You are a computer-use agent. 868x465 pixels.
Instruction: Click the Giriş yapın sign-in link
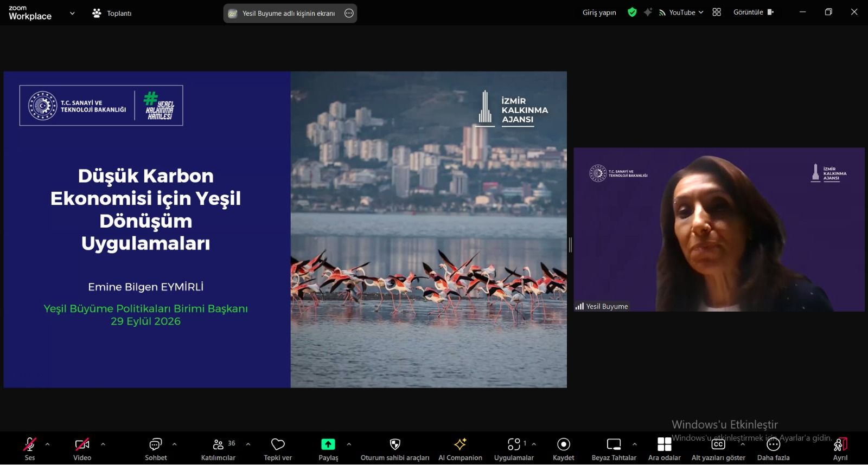coord(599,12)
